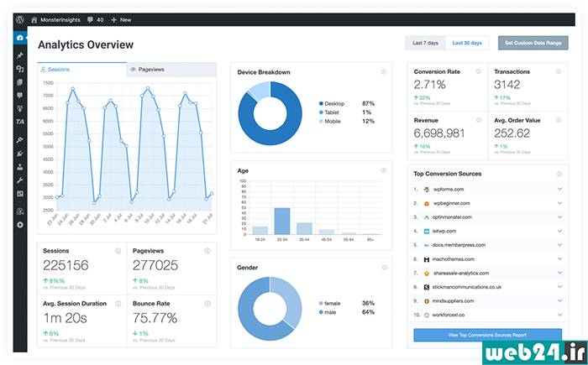Click the Top Conversion Sources info icon
Viewport: 588px width, 365px height.
click(x=559, y=174)
